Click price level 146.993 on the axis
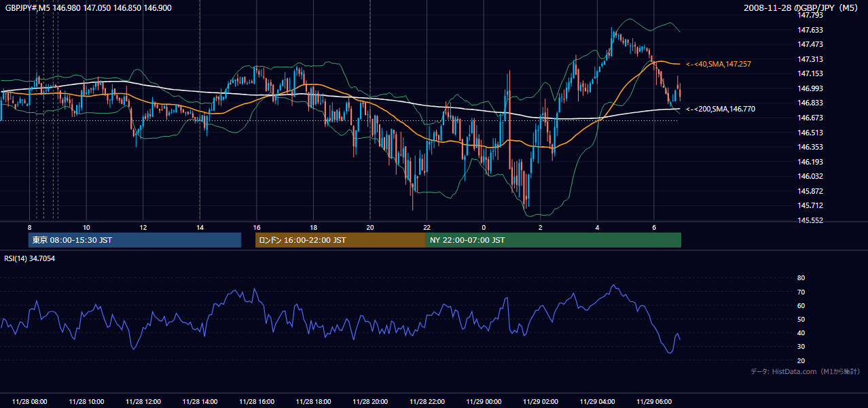Viewport: 868px width, 408px height. pos(810,88)
